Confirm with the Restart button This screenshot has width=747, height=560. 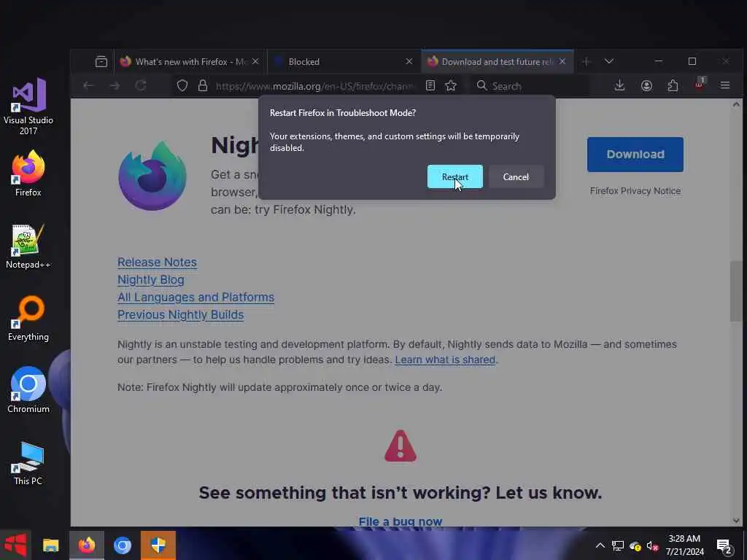(x=454, y=176)
